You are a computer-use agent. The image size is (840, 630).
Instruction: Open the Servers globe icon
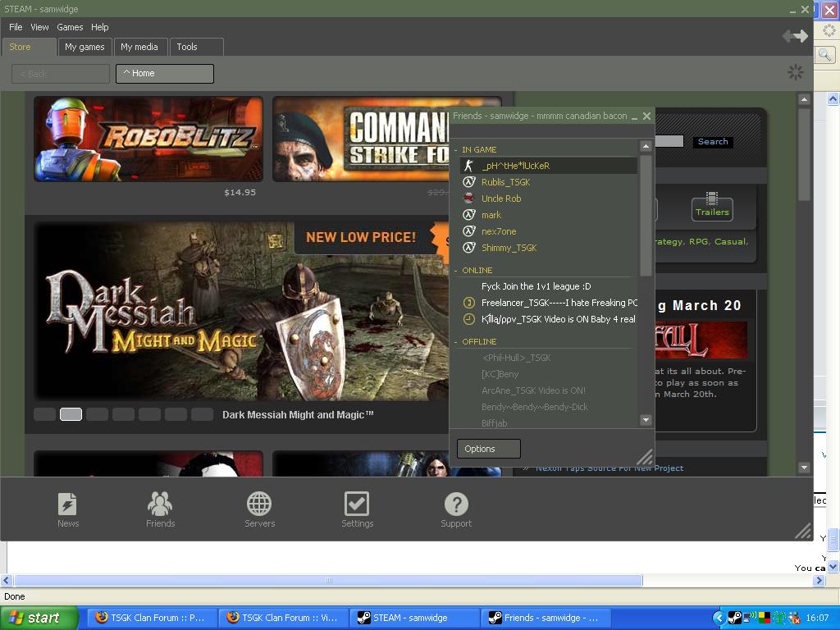(x=259, y=504)
